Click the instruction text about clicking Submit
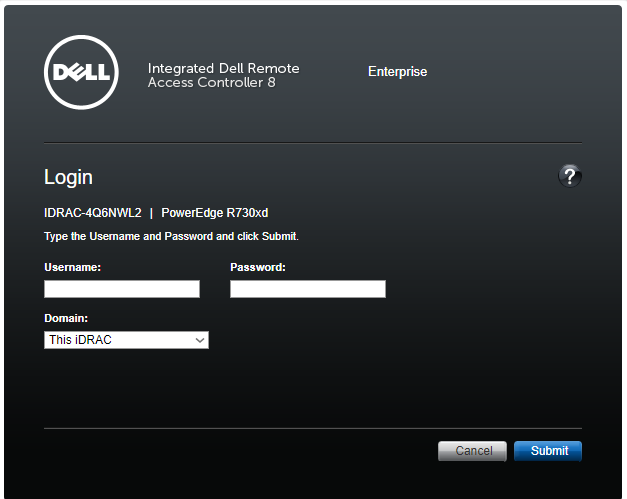The width and height of the screenshot is (627, 499). (x=171, y=236)
